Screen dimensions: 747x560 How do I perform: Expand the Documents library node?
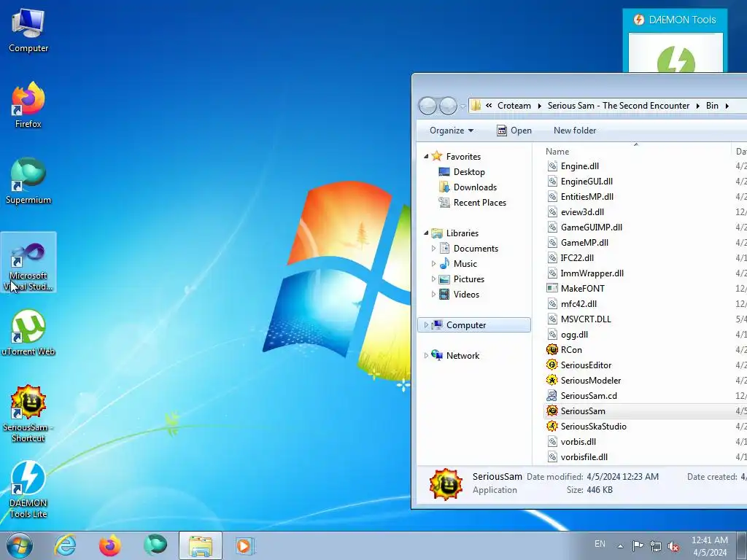pos(433,248)
